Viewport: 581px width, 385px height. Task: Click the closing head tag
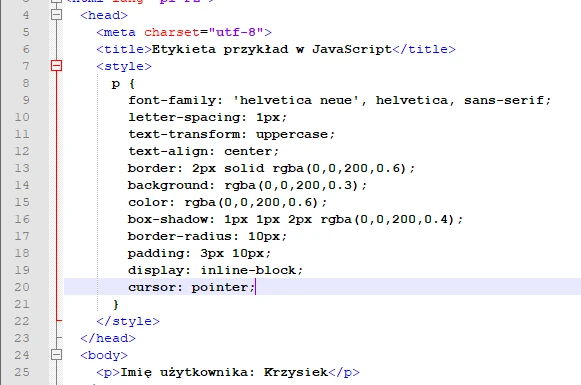tap(108, 338)
